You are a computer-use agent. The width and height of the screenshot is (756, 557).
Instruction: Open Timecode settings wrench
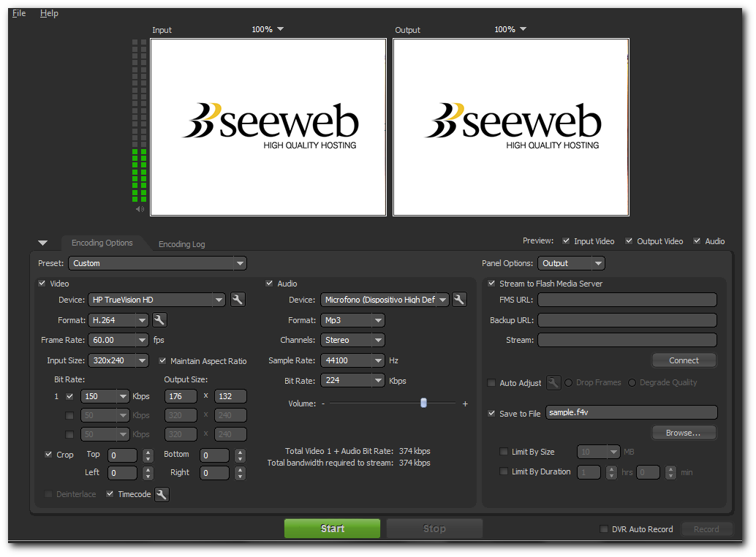162,494
